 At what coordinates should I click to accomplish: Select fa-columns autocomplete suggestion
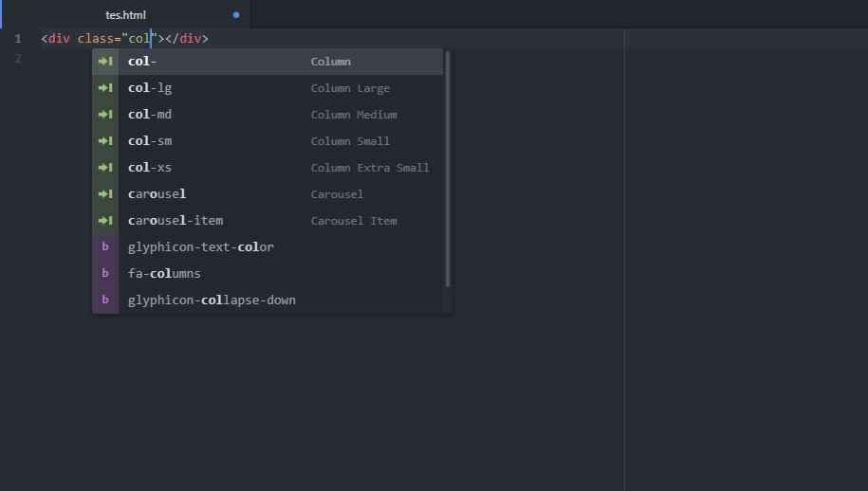[268, 274]
